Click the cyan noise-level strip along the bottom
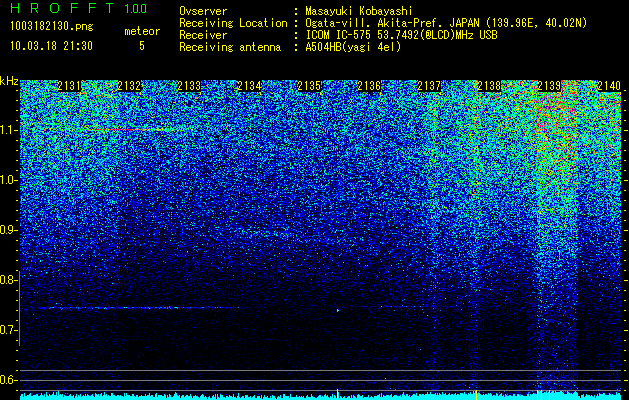Screen dimensions: 629x400 tap(321, 397)
